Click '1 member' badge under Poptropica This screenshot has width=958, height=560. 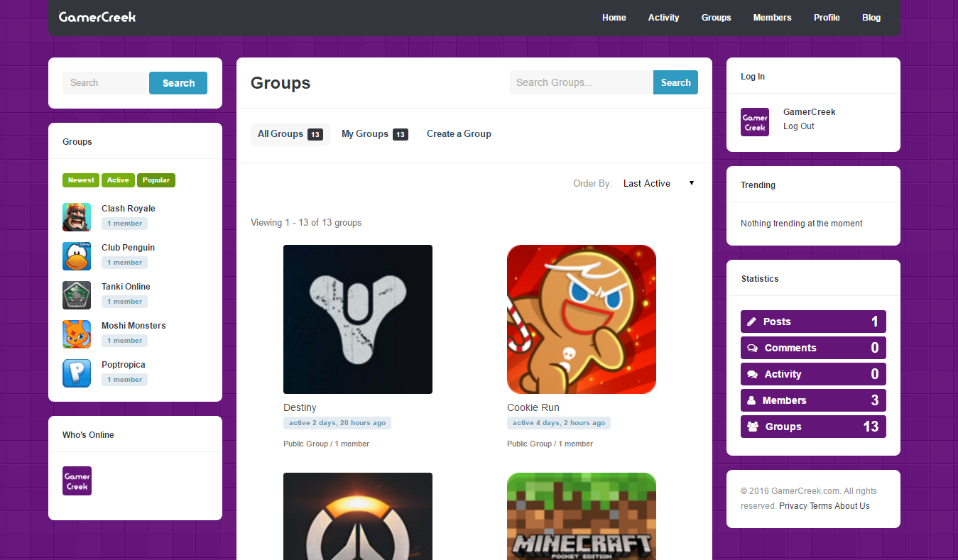coord(125,380)
